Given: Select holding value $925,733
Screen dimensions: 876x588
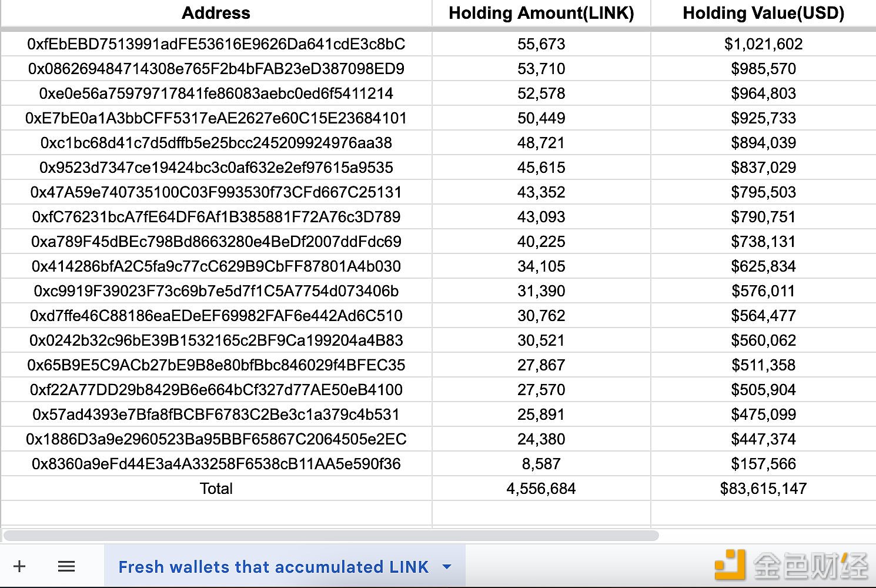Looking at the screenshot, I should tap(763, 118).
